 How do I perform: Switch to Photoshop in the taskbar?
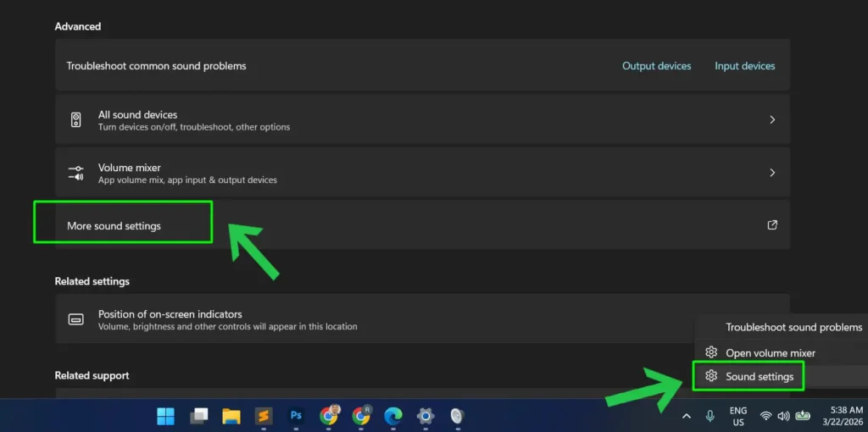tap(296, 415)
